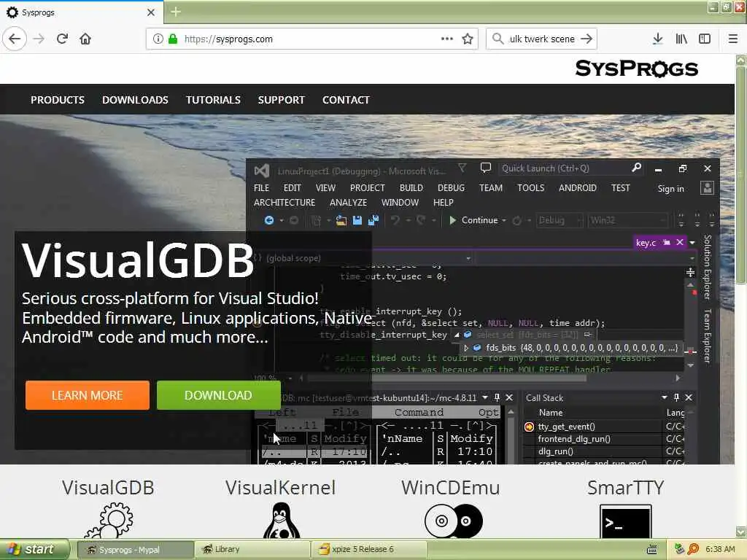Go back using the browser Back arrow

coord(15,39)
